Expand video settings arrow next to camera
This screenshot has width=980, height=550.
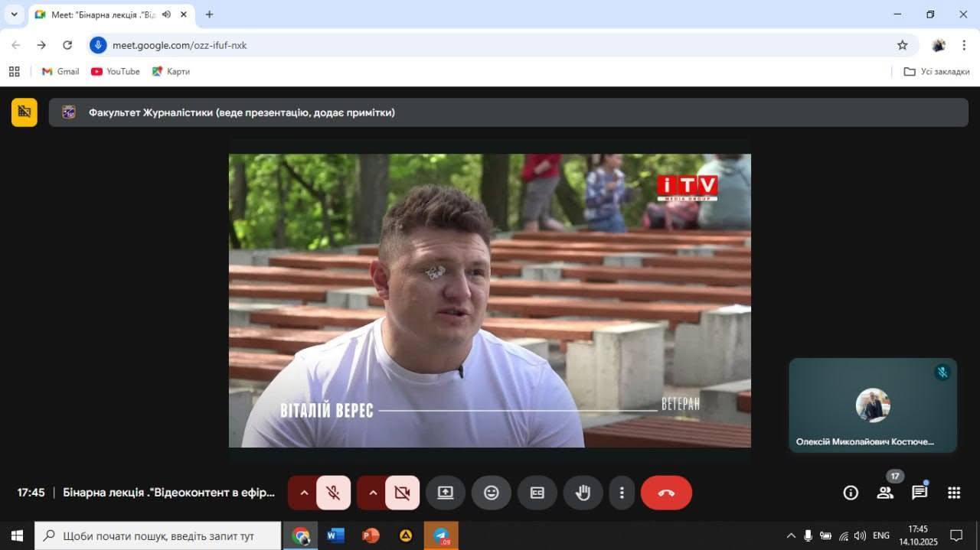coord(373,493)
